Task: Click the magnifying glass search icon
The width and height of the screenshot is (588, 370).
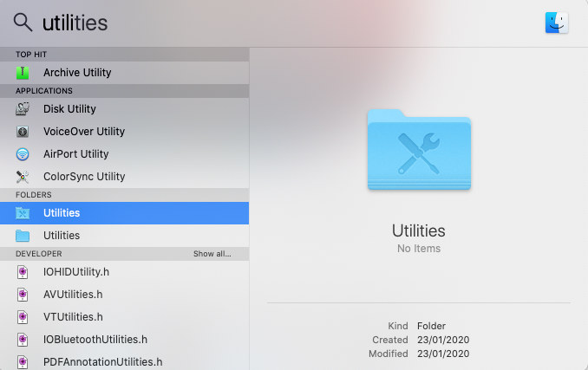Action: (23, 23)
